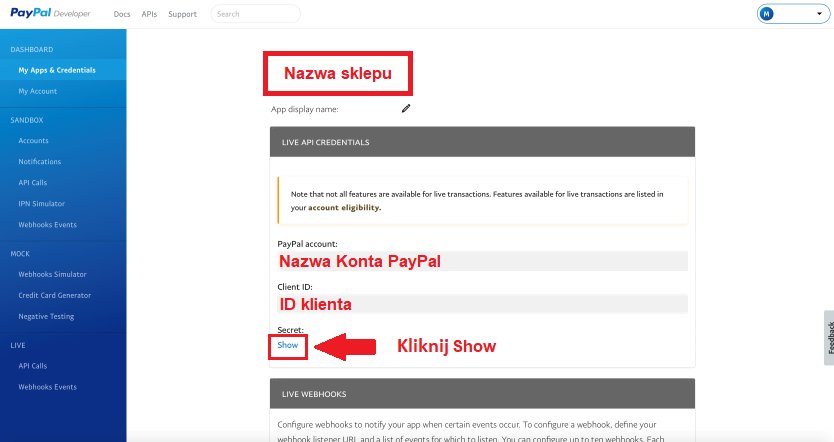Open Sandbox Notifications
Screen dimensions: 834x442
(x=40, y=162)
